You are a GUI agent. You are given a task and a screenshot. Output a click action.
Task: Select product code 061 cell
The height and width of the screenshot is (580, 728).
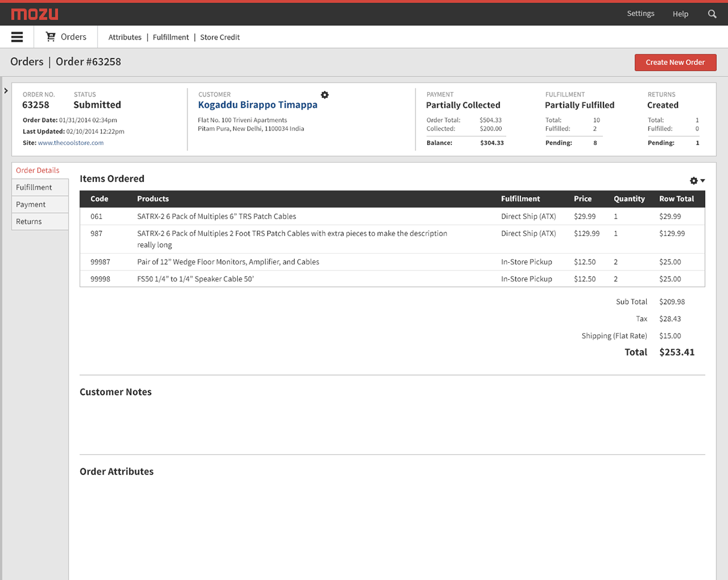(96, 217)
